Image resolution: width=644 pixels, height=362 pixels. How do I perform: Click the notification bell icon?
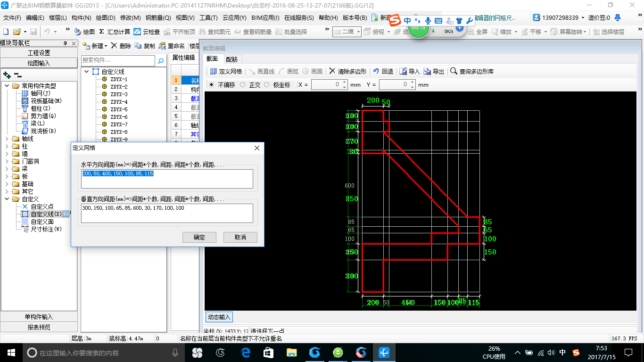[618, 17]
